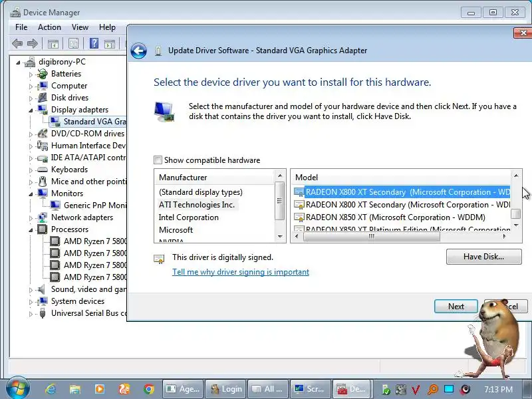The height and width of the screenshot is (399, 532).
Task: Click the Model list horizontal scrollbar thumb
Action: pyautogui.click(x=372, y=237)
